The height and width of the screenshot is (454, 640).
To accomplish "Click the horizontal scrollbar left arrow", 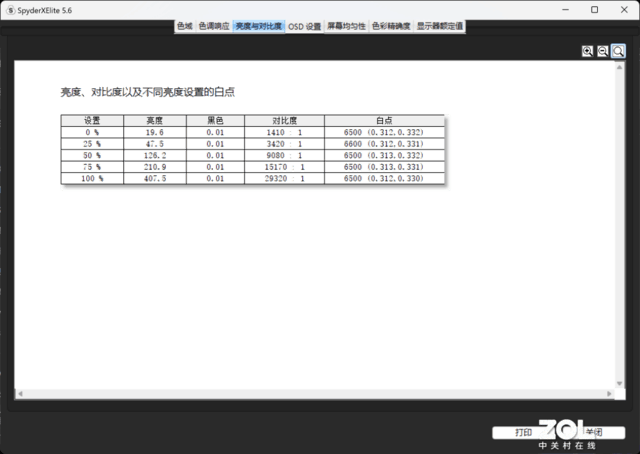I will [x=20, y=394].
